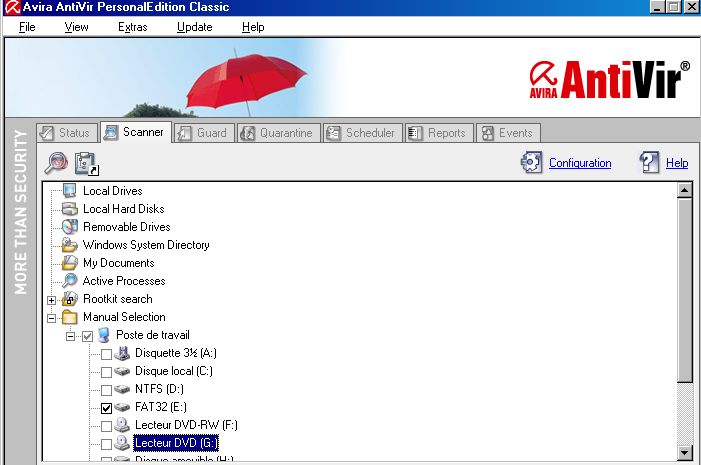The width and height of the screenshot is (701, 465).
Task: Toggle the Poste de travail checkbox
Action: tap(87, 336)
